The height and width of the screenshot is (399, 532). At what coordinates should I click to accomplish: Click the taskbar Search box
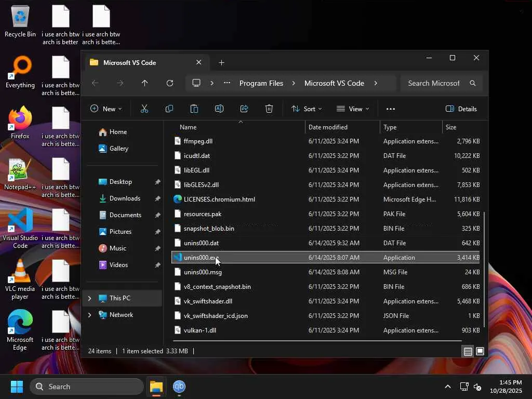[x=87, y=387]
